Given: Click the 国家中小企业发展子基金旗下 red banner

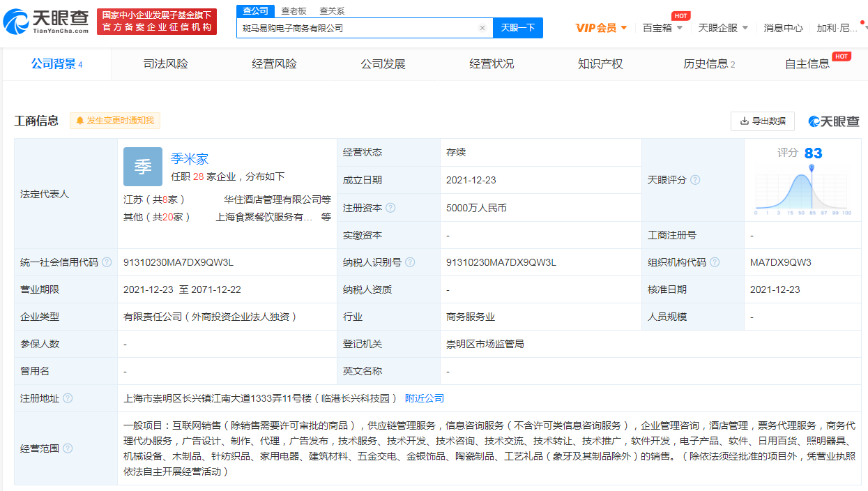Looking at the screenshot, I should (157, 22).
